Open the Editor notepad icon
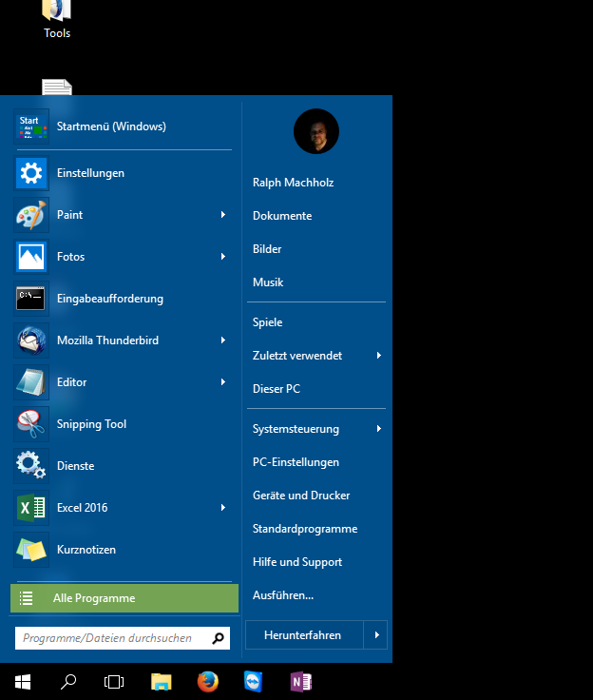 [x=31, y=382]
